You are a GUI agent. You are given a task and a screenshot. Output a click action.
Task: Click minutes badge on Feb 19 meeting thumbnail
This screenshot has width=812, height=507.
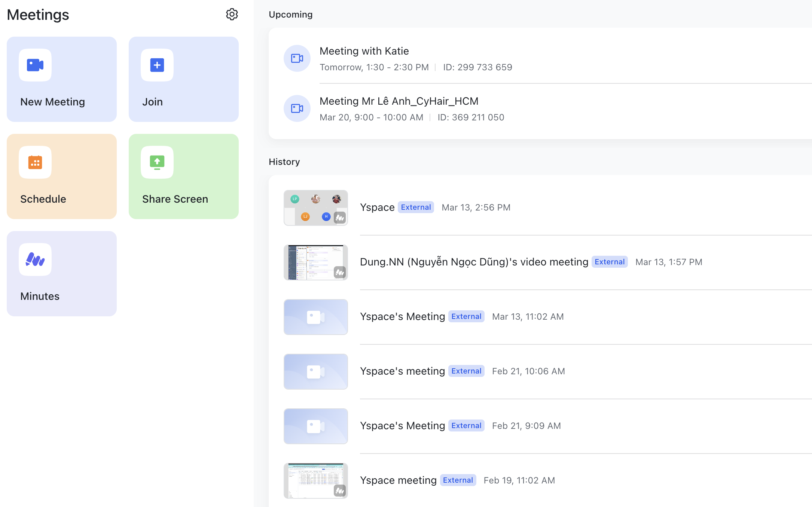click(340, 491)
